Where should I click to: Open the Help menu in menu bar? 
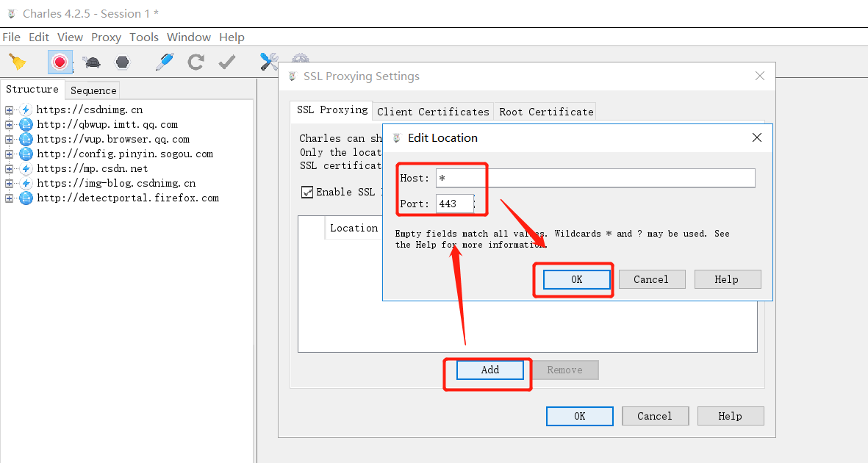(232, 37)
